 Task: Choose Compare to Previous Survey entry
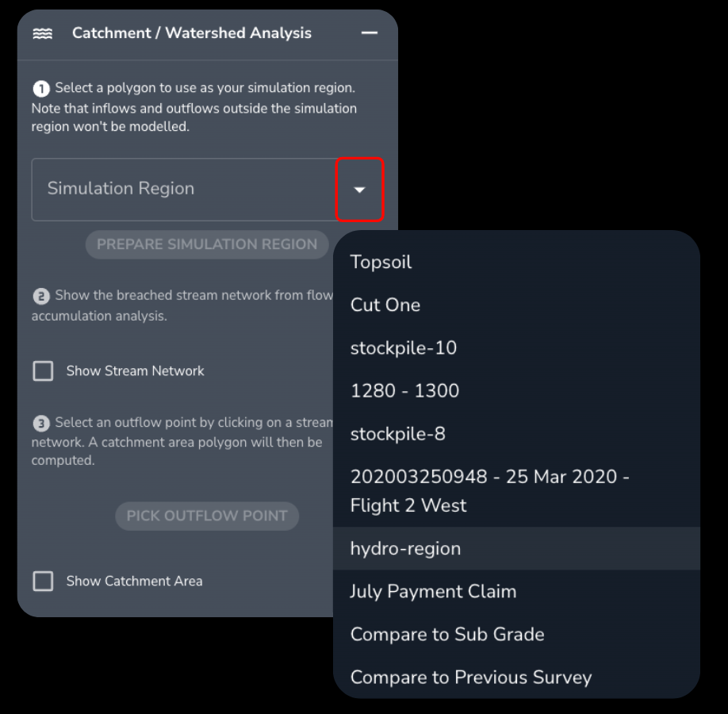pos(471,678)
